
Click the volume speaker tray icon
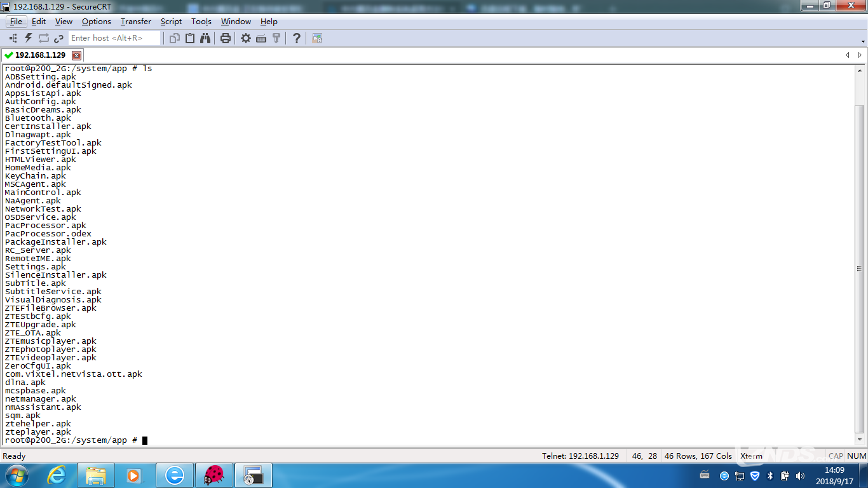(800, 475)
